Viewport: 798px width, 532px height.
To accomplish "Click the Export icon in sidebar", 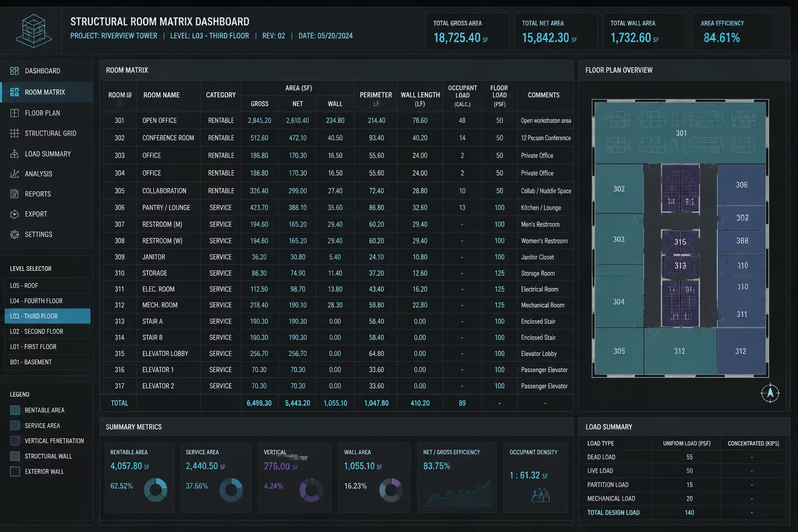I will [15, 214].
